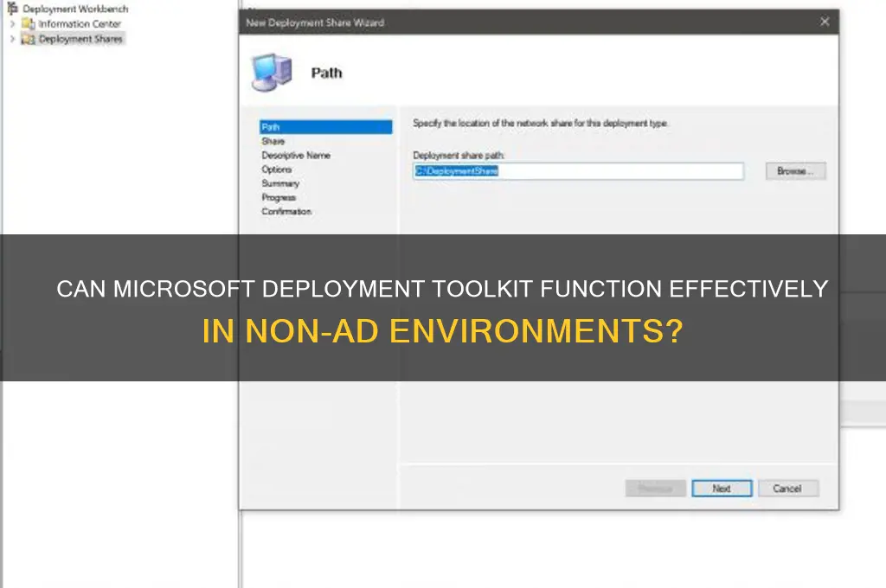Expand the Deployment Shares tree node

coord(12,39)
